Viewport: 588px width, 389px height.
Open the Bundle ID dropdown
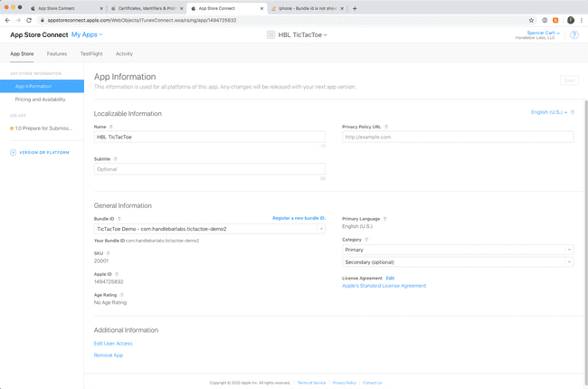tap(210, 229)
